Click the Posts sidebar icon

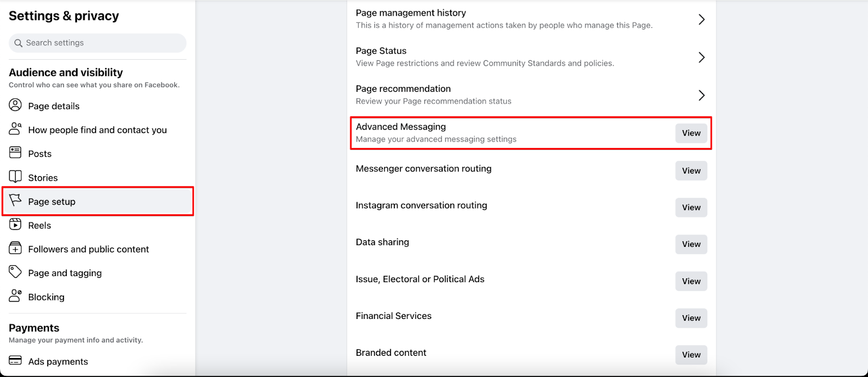(x=15, y=152)
